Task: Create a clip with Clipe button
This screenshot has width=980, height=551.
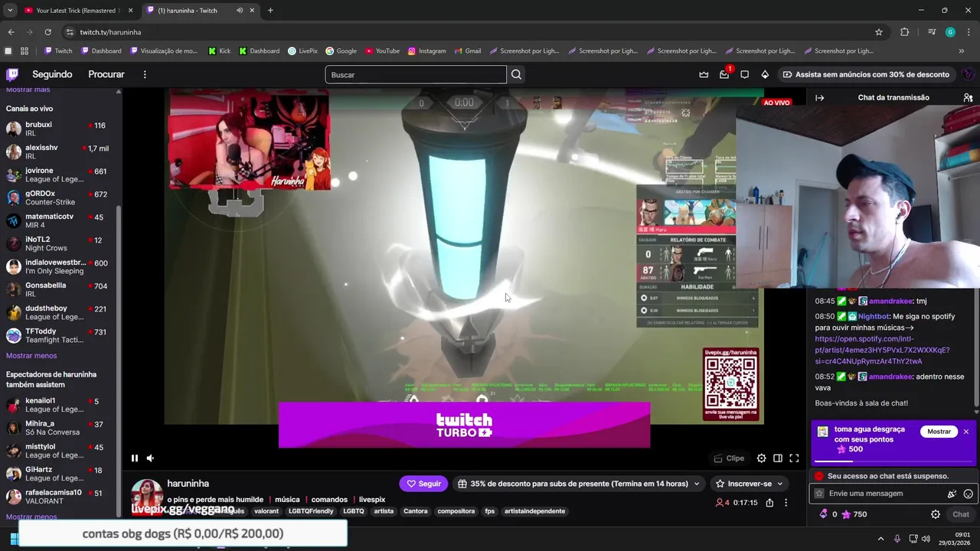Action: click(729, 458)
